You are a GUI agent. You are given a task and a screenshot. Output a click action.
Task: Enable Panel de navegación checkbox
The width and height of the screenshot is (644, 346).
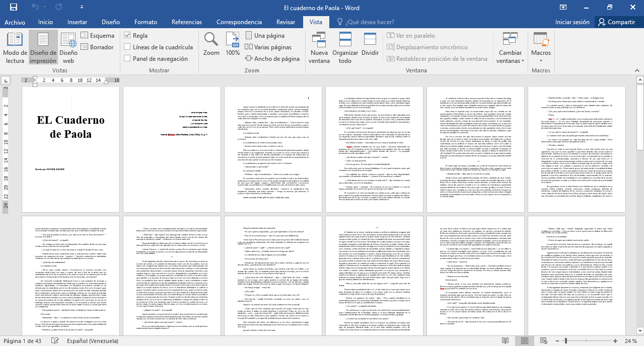coord(128,59)
